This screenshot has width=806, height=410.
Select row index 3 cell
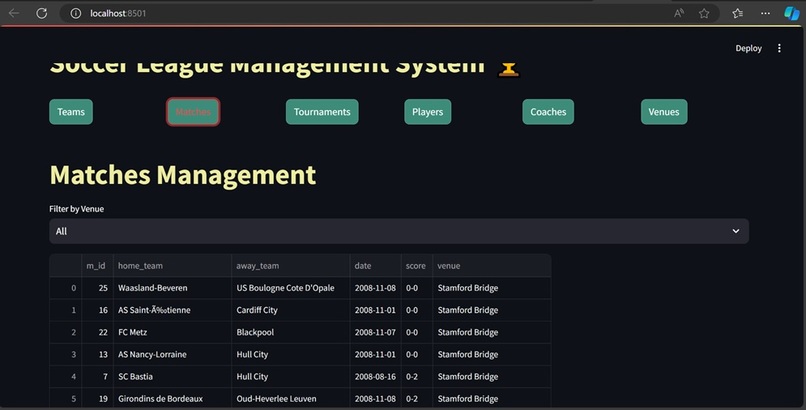coord(66,354)
